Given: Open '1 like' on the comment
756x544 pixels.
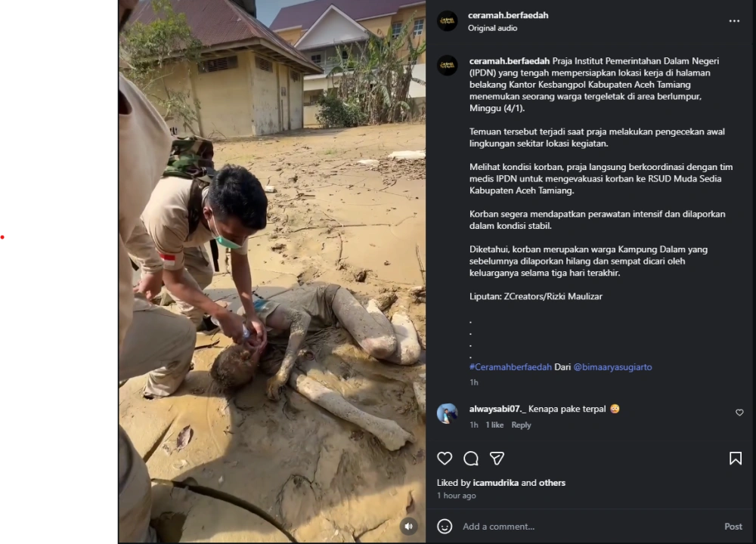Looking at the screenshot, I should coord(494,425).
